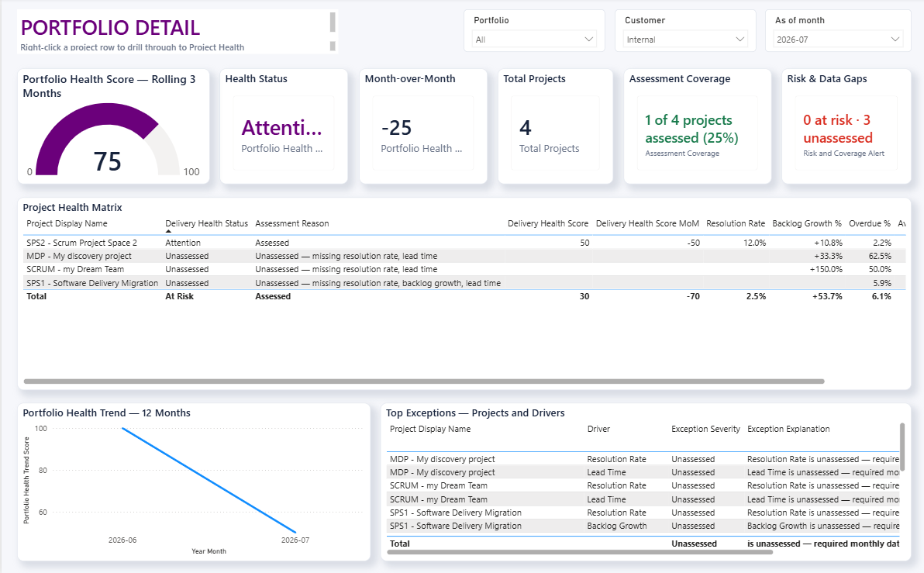Click the Customer dropdown chevron arrow

740,40
